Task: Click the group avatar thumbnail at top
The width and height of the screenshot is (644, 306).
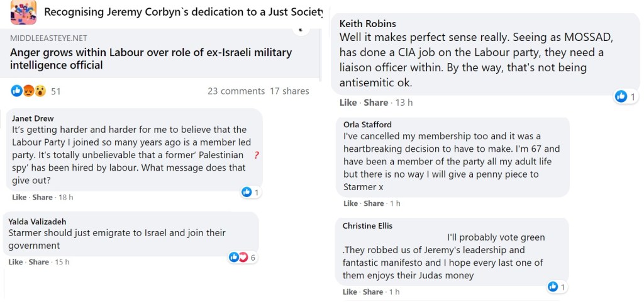Action: coord(23,11)
